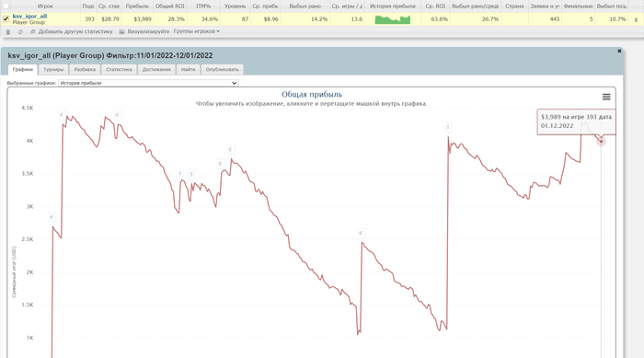
Task: Sort by the 'Выбыл рано' column header
Action: pyautogui.click(x=305, y=6)
